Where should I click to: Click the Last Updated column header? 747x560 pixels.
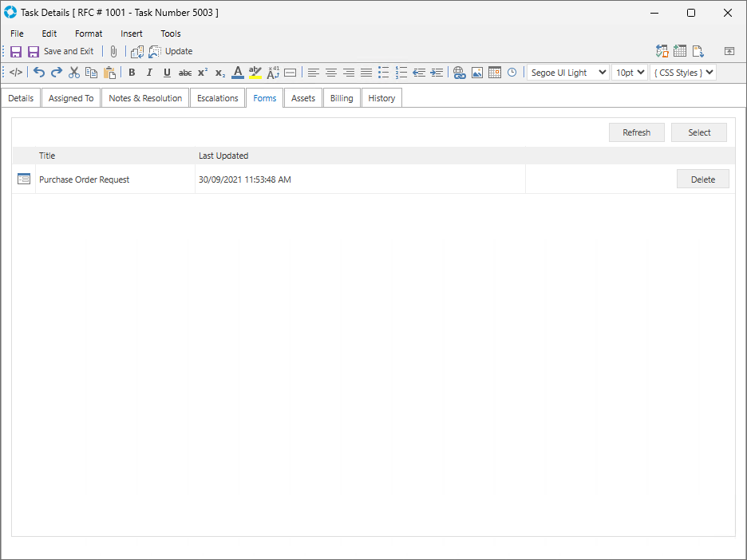click(223, 156)
